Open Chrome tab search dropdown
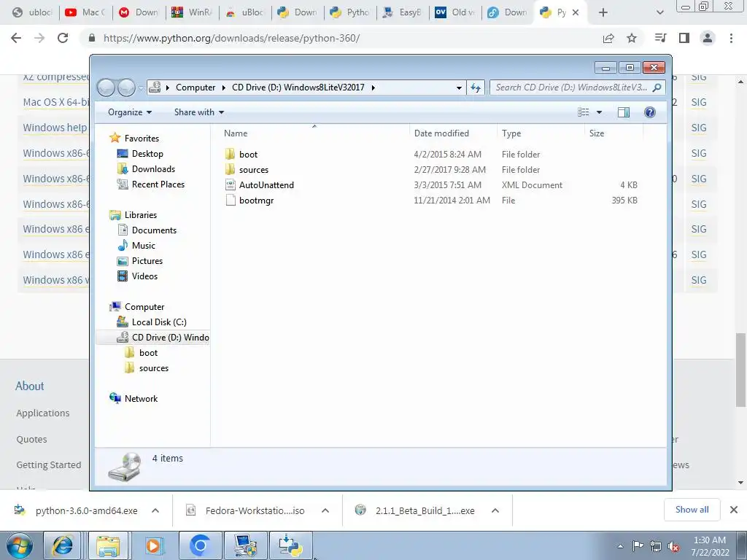Viewport: 747px width, 560px height. coord(659,12)
